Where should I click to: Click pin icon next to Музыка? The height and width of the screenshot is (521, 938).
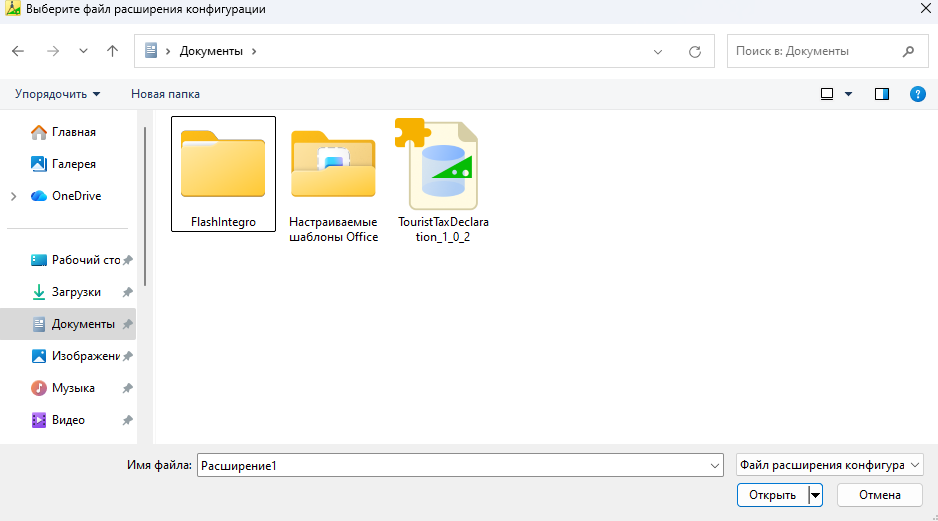tap(127, 389)
